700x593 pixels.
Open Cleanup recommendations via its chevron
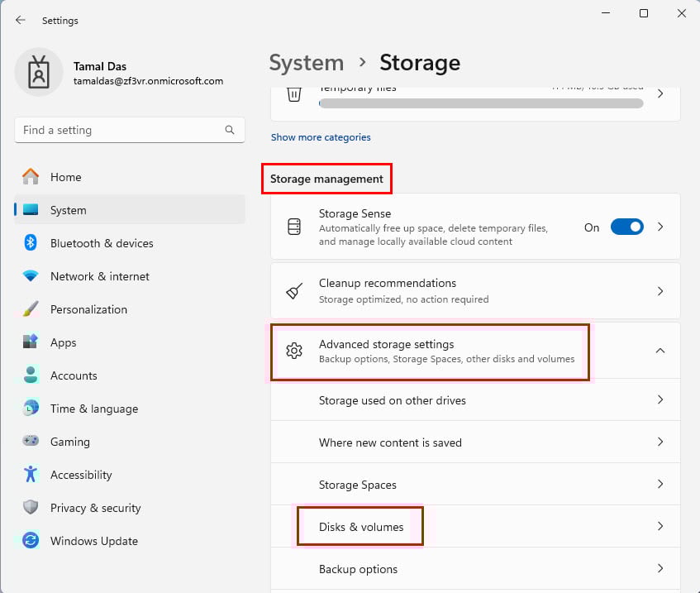660,291
